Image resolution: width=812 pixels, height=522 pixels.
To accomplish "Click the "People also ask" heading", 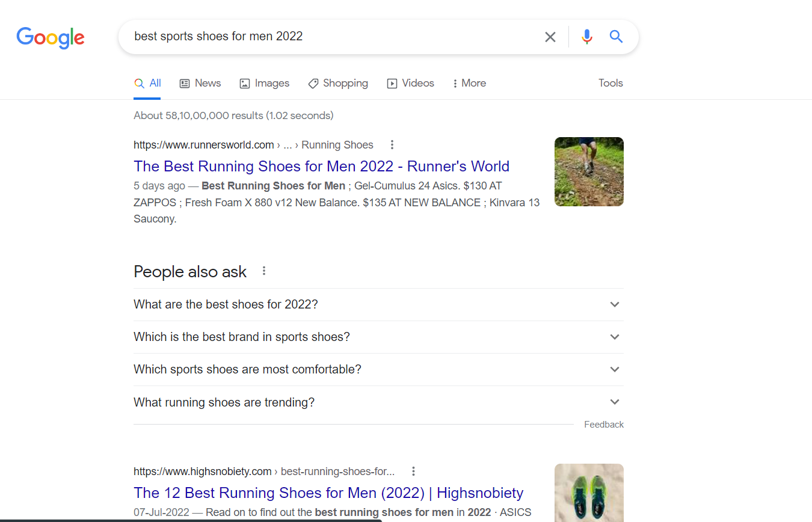I will (190, 272).
